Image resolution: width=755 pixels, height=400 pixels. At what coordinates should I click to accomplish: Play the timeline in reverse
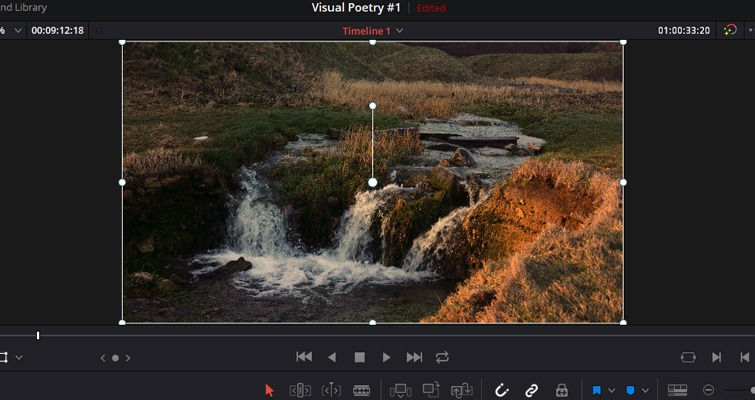point(332,357)
